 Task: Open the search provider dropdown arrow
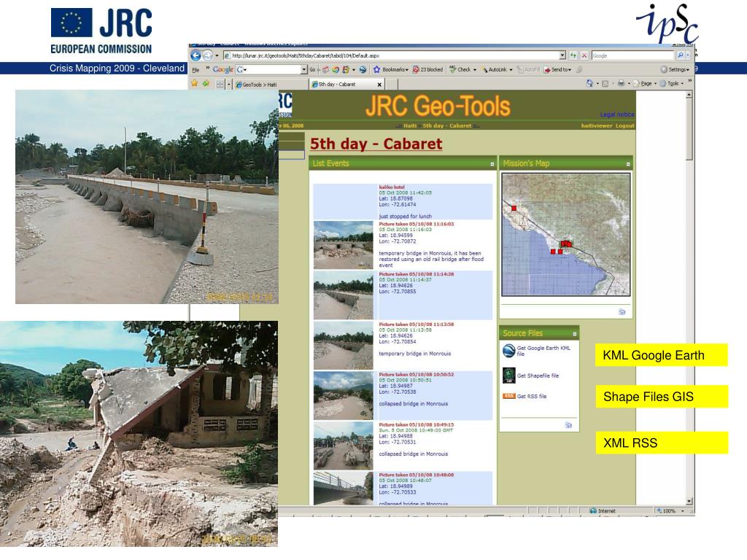[x=688, y=55]
